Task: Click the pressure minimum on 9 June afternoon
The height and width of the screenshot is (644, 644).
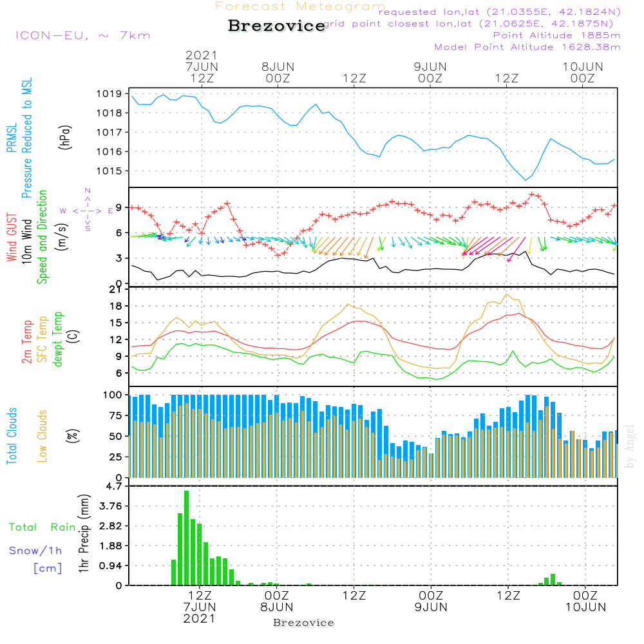Action: [x=526, y=180]
